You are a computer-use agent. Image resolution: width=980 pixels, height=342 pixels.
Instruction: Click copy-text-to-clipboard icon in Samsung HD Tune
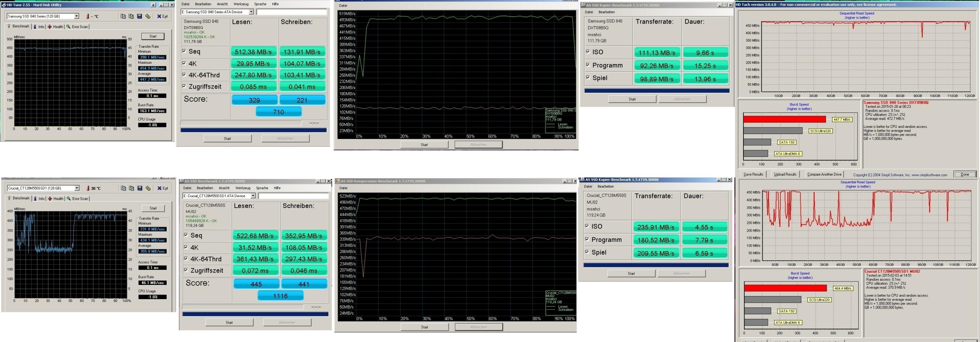pyautogui.click(x=123, y=16)
